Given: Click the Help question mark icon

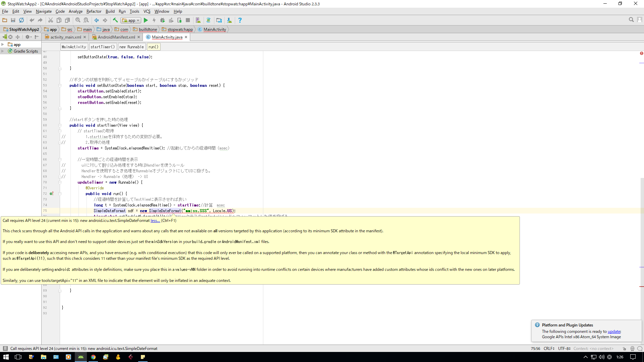Looking at the screenshot, I should (x=240, y=20).
